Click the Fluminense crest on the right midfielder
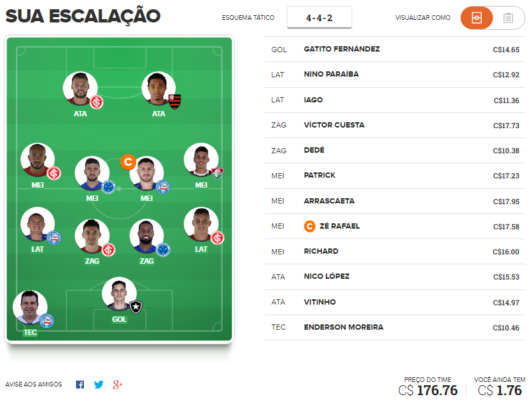Screen dimensions: 532x409 (x=217, y=173)
